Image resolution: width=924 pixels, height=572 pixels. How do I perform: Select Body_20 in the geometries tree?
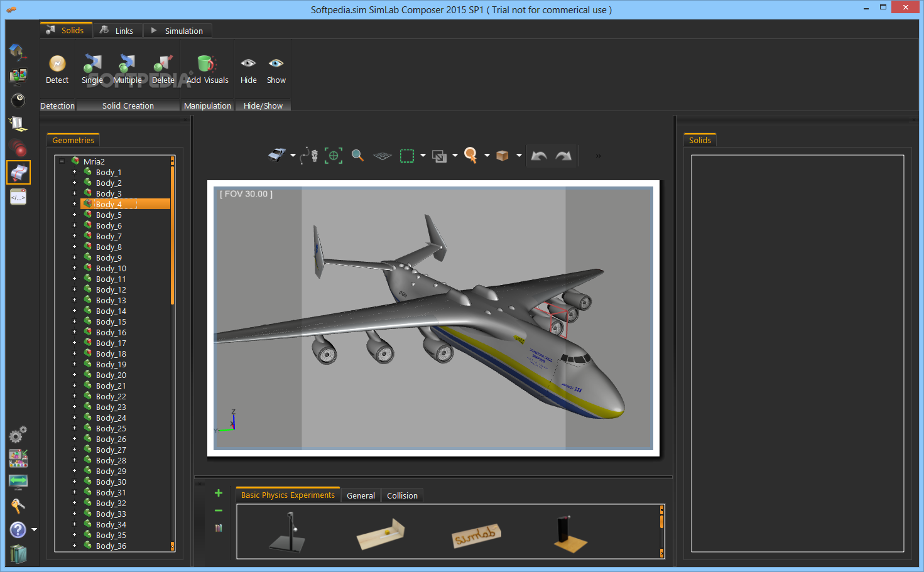111,375
